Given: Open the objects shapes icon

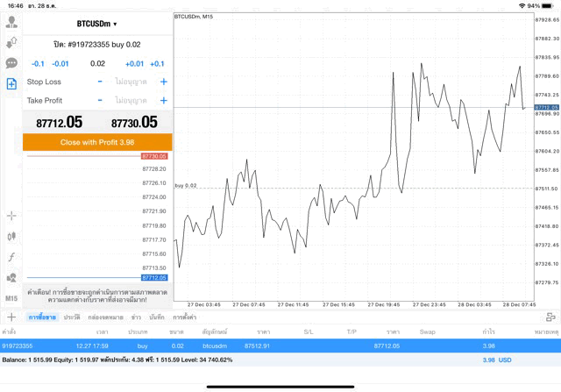Looking at the screenshot, I should point(11,278).
